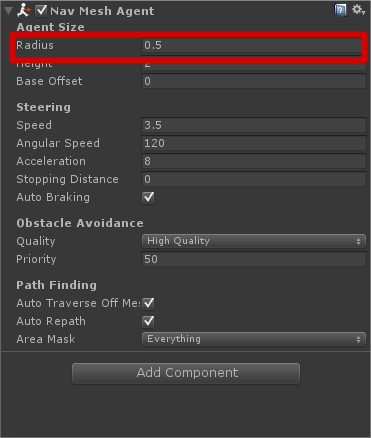The image size is (371, 438).
Task: Open the component settings gear menu
Action: point(358,10)
